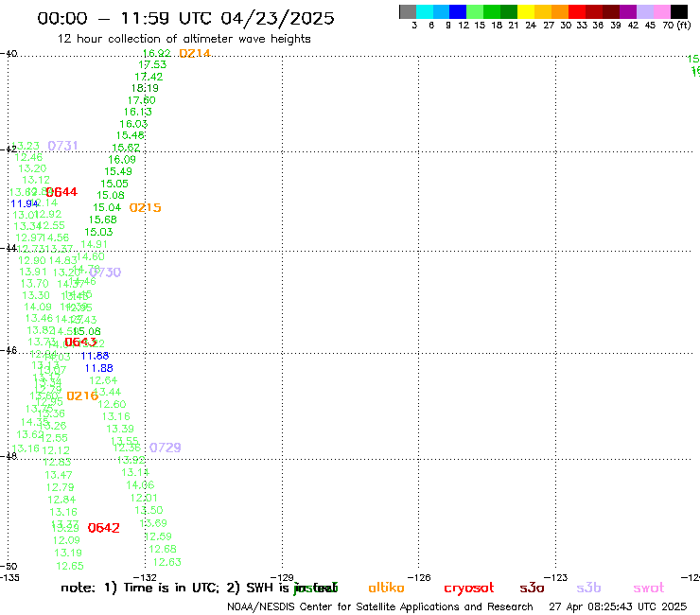Click the altika satellite legend label
The image size is (700, 615).
pos(386,588)
